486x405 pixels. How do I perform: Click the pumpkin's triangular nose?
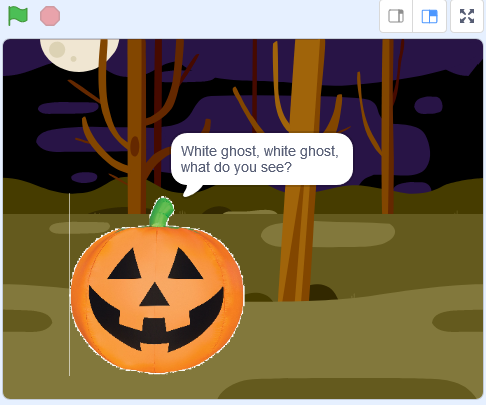(x=154, y=295)
